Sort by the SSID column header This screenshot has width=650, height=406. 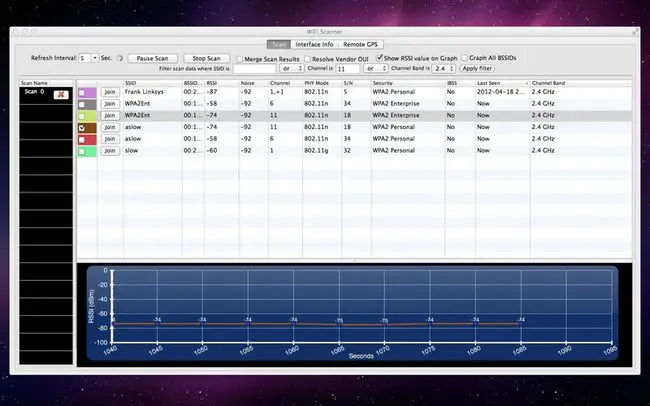click(x=153, y=83)
